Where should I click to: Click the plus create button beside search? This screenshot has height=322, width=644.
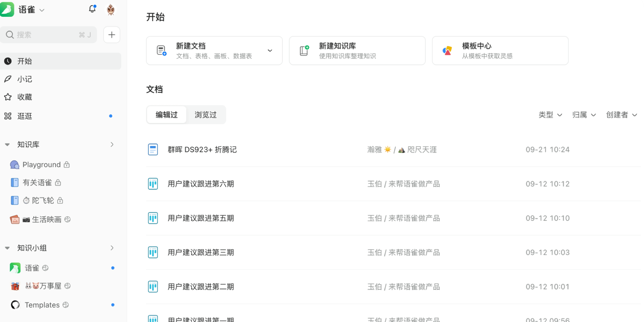click(112, 35)
